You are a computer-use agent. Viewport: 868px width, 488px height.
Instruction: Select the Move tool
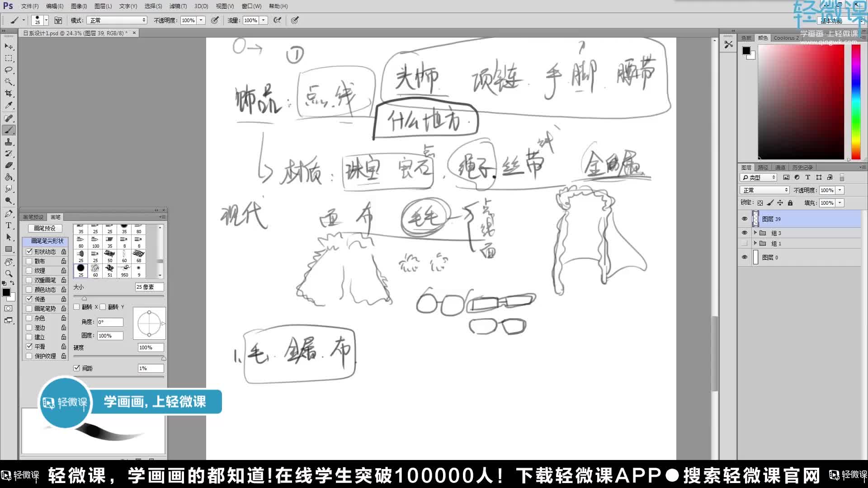pos(9,47)
